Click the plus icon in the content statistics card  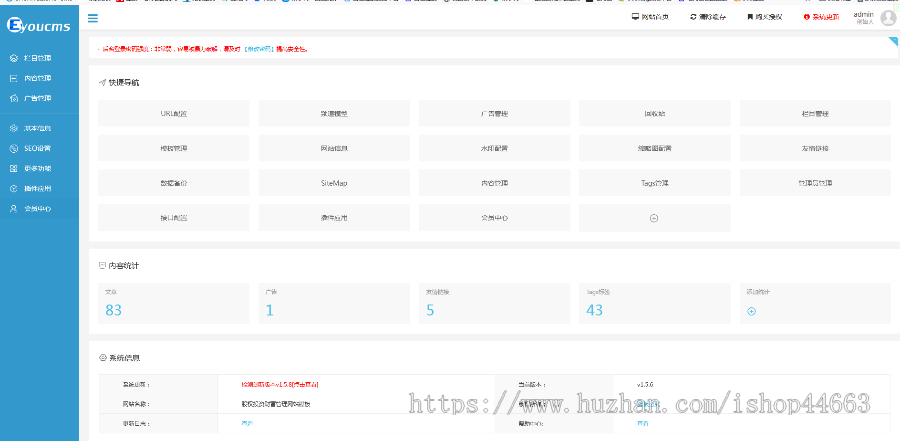coord(751,311)
